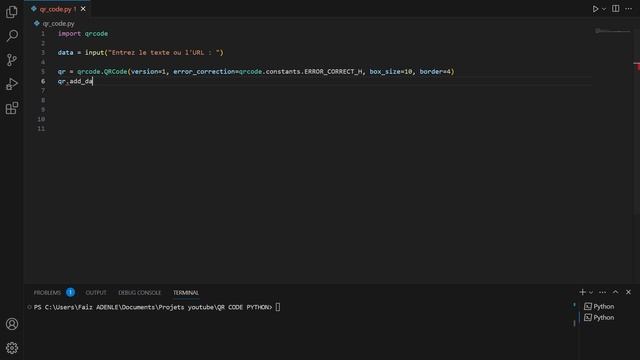Viewport: 640px width, 360px height.
Task: Select the qr_code.py editor tab
Action: tap(57, 9)
